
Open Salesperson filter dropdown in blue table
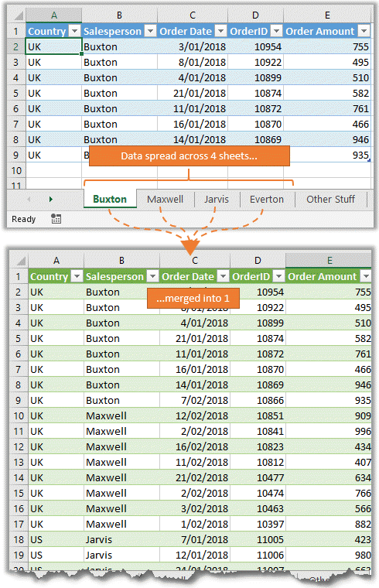tap(150, 31)
